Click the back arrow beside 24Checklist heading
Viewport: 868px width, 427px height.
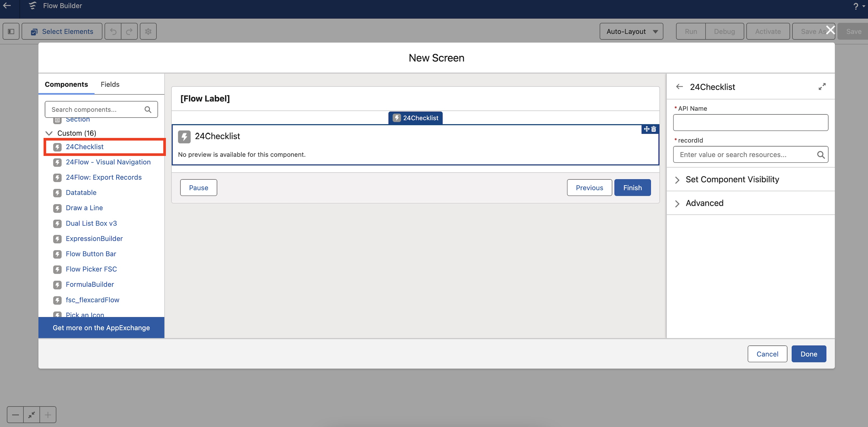pos(679,87)
